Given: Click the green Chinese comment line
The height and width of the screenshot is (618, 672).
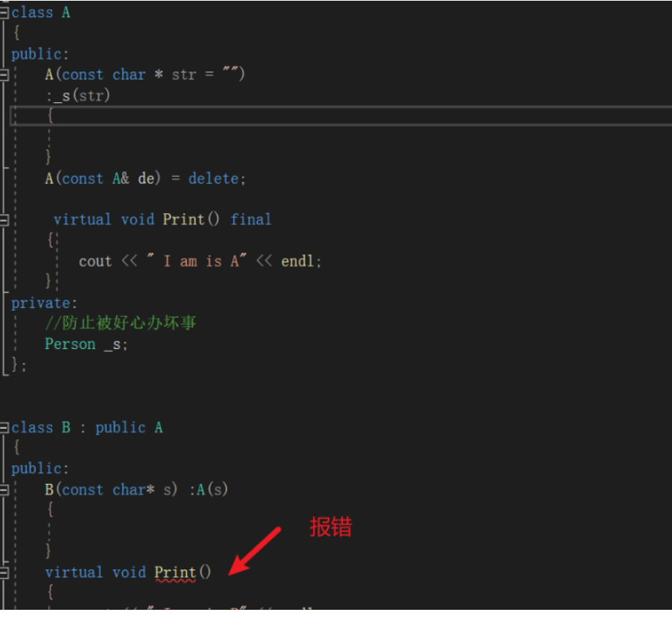Looking at the screenshot, I should coord(120,323).
